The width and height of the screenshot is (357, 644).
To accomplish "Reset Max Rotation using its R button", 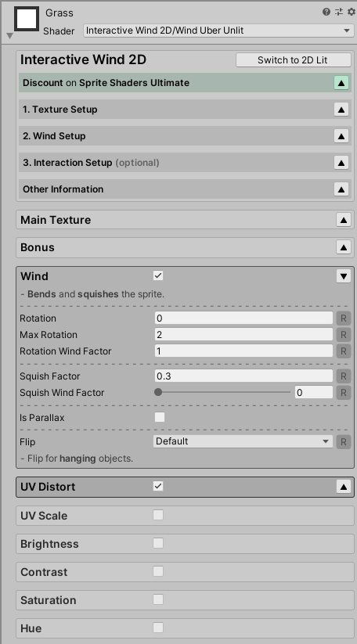I will pos(344,335).
